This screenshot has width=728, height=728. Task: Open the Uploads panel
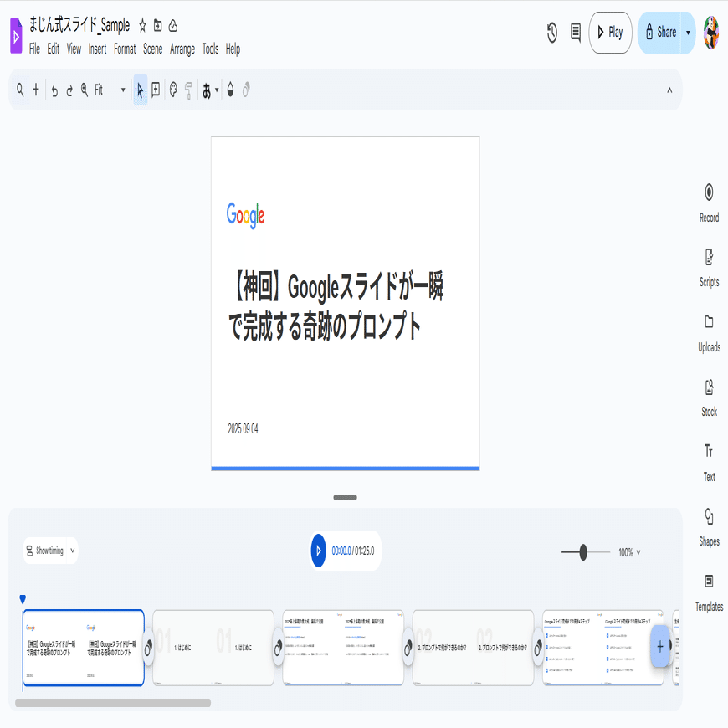click(709, 333)
